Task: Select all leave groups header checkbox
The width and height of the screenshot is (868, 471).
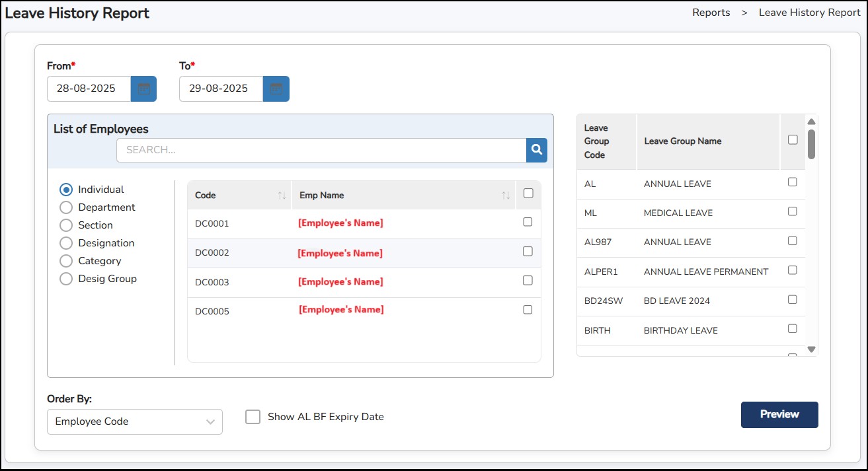Action: point(793,139)
